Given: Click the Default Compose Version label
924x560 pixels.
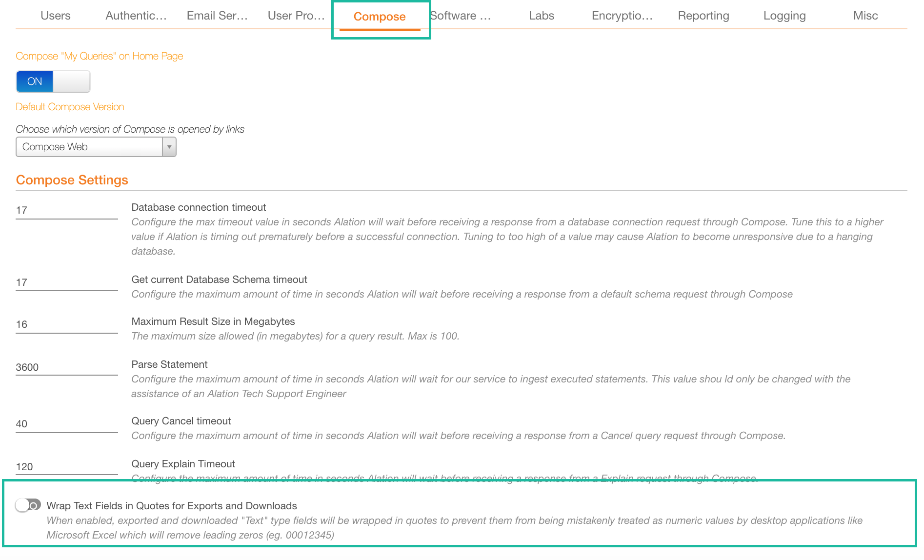Looking at the screenshot, I should tap(70, 107).
